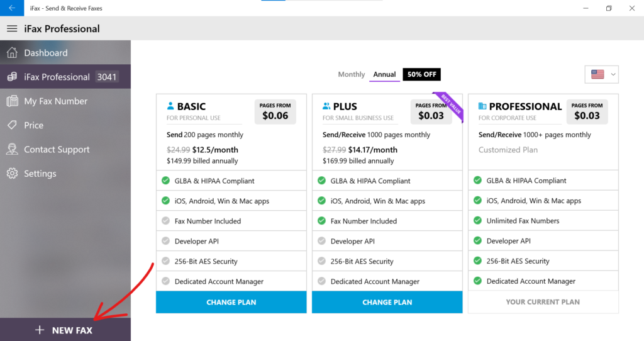Restore down the window
This screenshot has width=644, height=341.
(x=609, y=8)
